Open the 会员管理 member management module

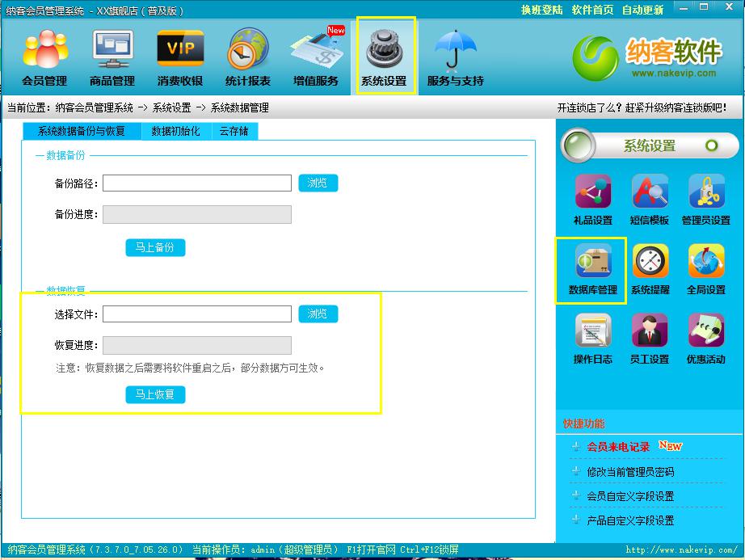tap(44, 58)
